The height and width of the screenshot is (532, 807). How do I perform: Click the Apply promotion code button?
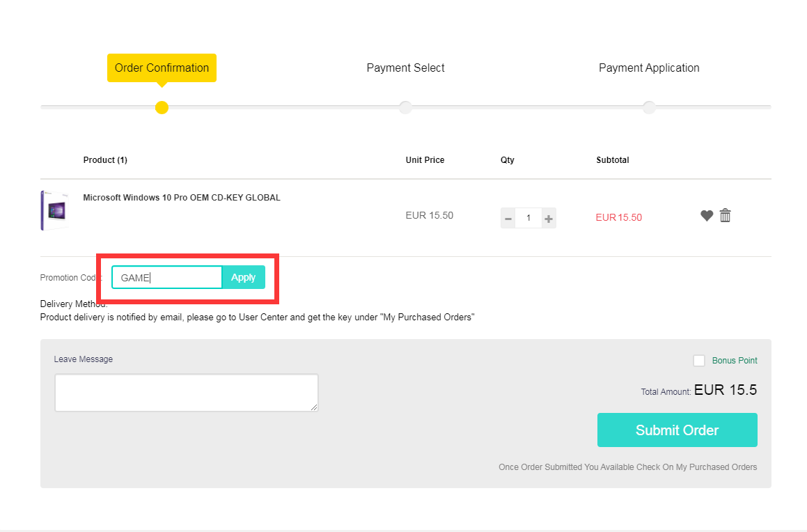244,277
